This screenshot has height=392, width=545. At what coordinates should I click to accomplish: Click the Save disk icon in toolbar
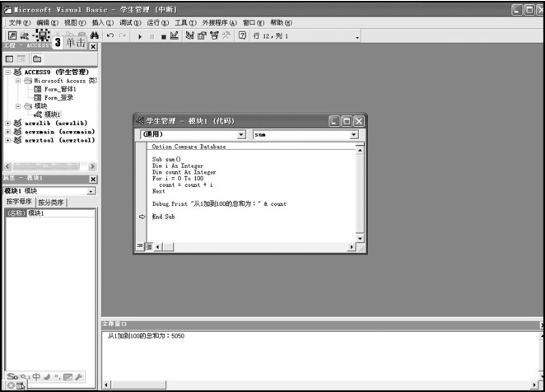[43, 35]
